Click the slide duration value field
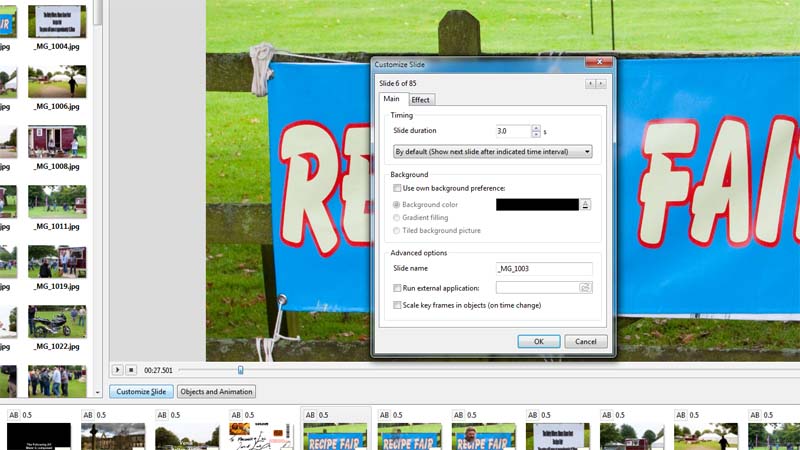Viewport: 800px width, 450px height. (513, 131)
